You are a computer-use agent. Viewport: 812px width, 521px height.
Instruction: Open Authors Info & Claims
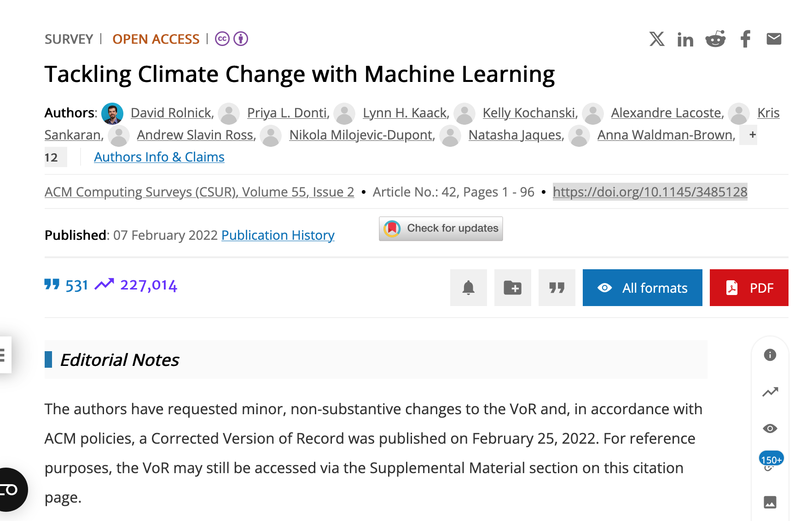pos(159,157)
